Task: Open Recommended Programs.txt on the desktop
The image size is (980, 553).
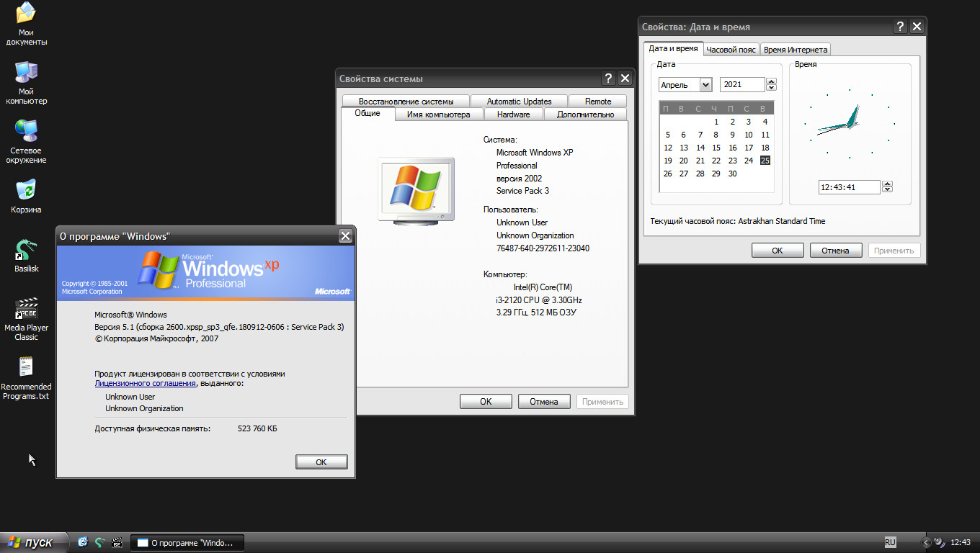Action: (x=26, y=367)
